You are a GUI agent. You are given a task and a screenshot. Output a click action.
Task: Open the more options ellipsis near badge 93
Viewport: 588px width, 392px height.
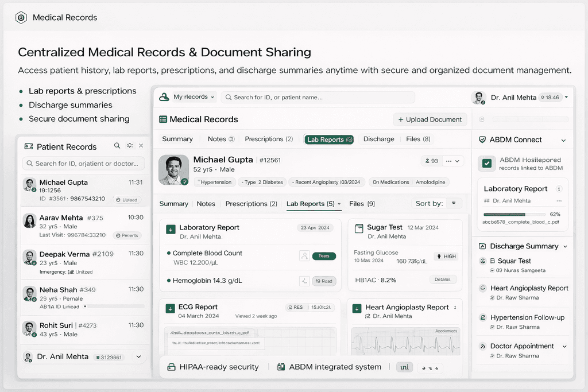(x=449, y=161)
